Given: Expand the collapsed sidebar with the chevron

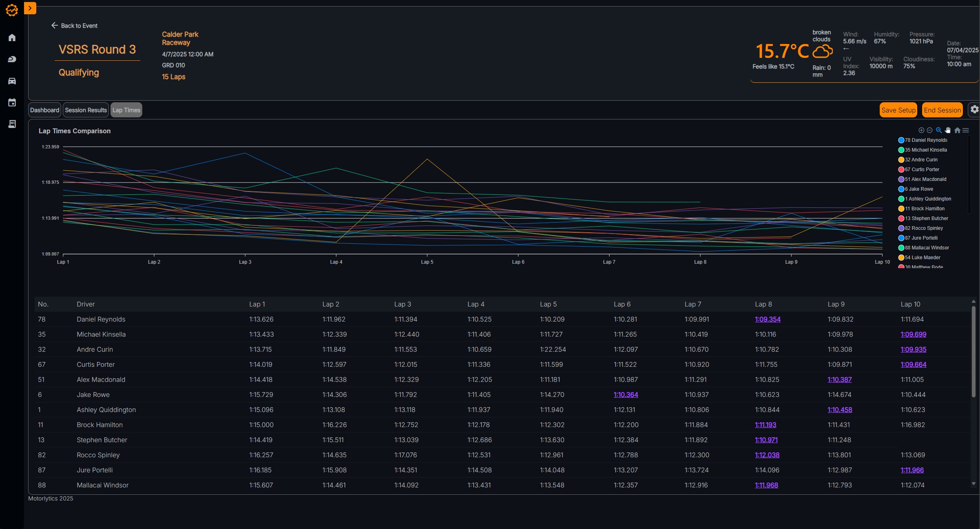Looking at the screenshot, I should (30, 8).
